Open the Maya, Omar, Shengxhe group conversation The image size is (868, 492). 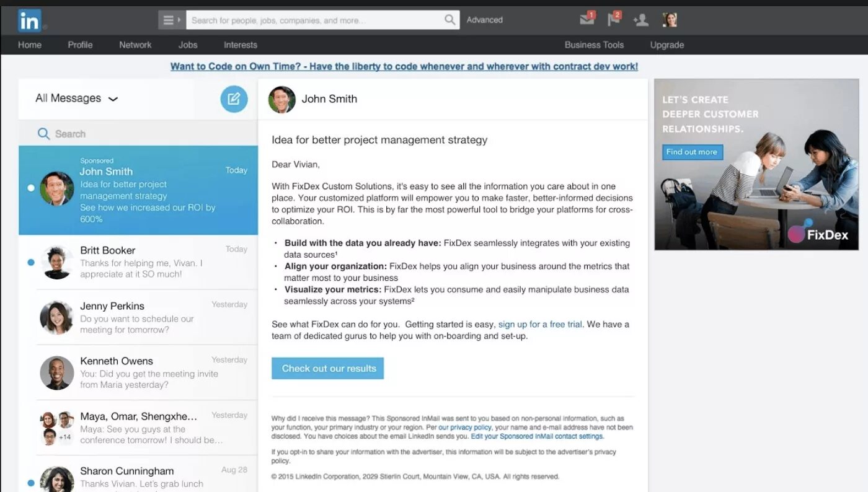point(138,428)
